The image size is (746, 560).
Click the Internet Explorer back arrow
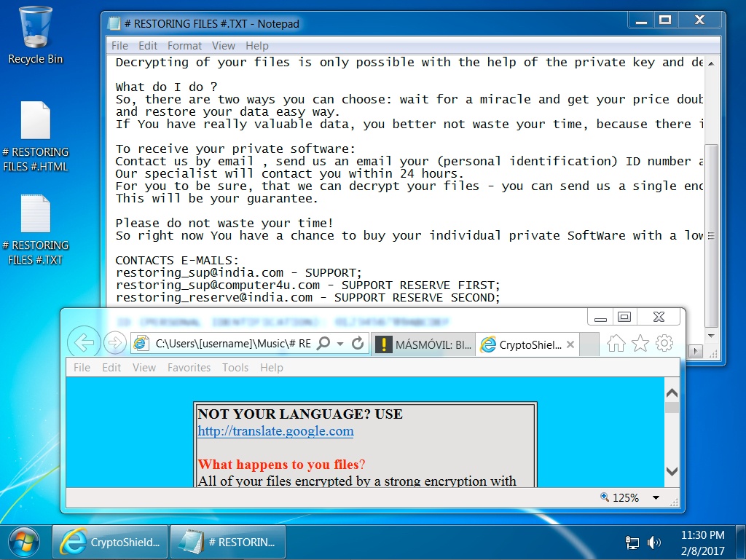(84, 343)
